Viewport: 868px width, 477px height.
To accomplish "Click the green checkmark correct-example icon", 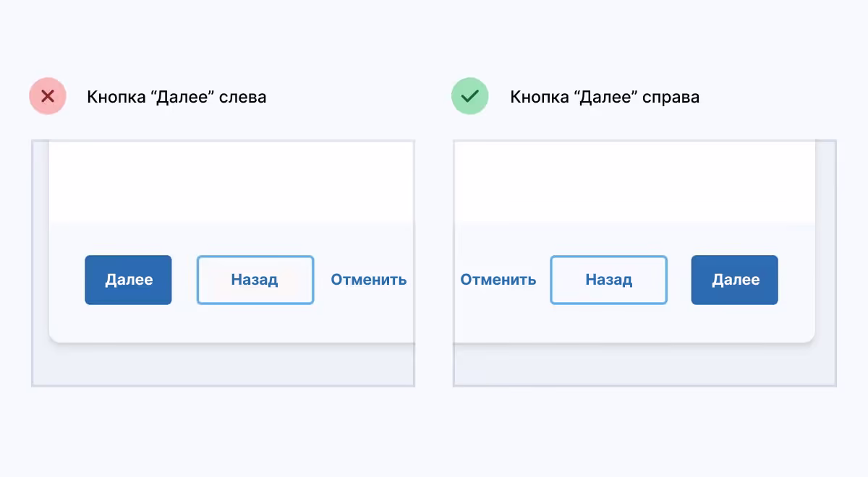I will pos(470,97).
